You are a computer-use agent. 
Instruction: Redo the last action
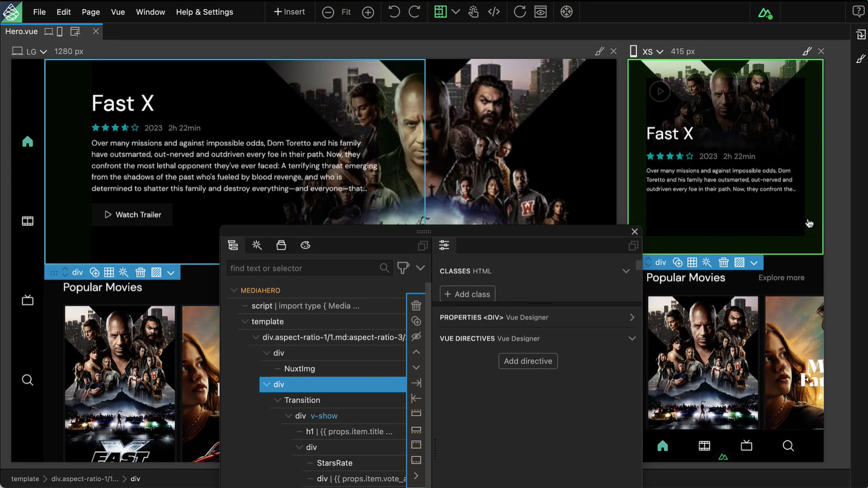(414, 11)
